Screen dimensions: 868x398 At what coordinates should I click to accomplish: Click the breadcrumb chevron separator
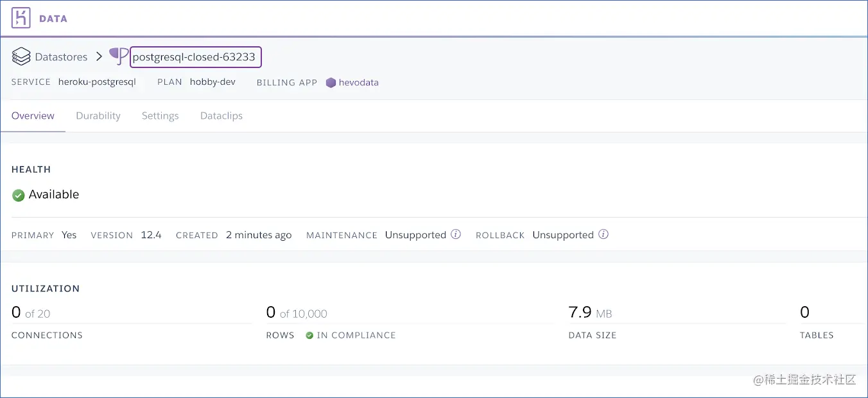coord(100,56)
